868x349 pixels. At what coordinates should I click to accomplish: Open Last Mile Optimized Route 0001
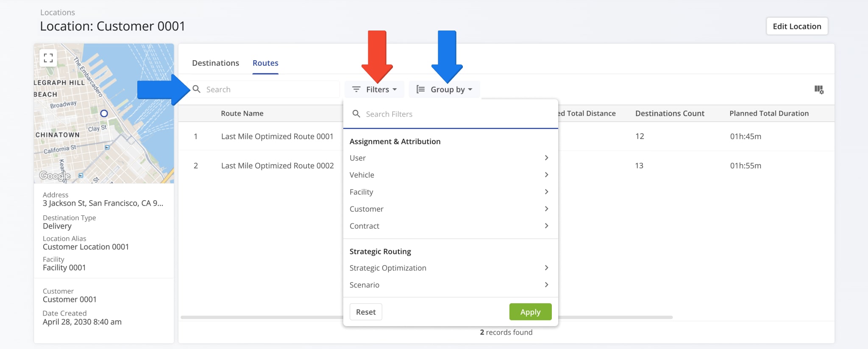point(277,136)
